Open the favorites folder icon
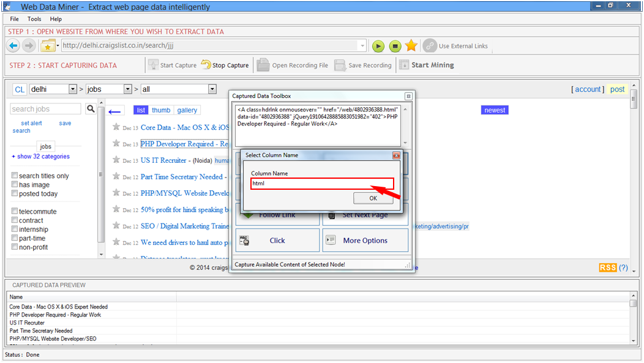644x363 pixels. point(48,45)
